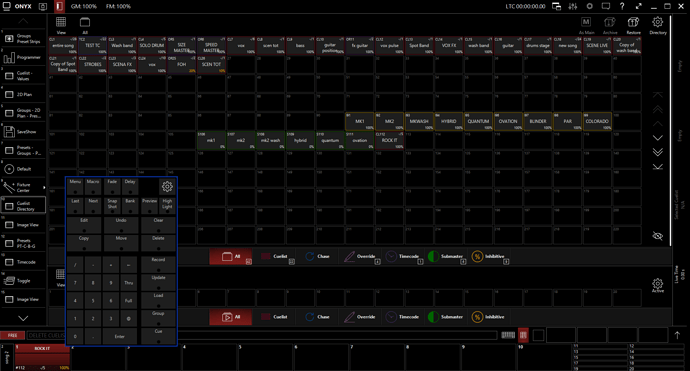Screen dimensions: 690x371
Task: Open keypad settings gear icon
Action: (167, 187)
